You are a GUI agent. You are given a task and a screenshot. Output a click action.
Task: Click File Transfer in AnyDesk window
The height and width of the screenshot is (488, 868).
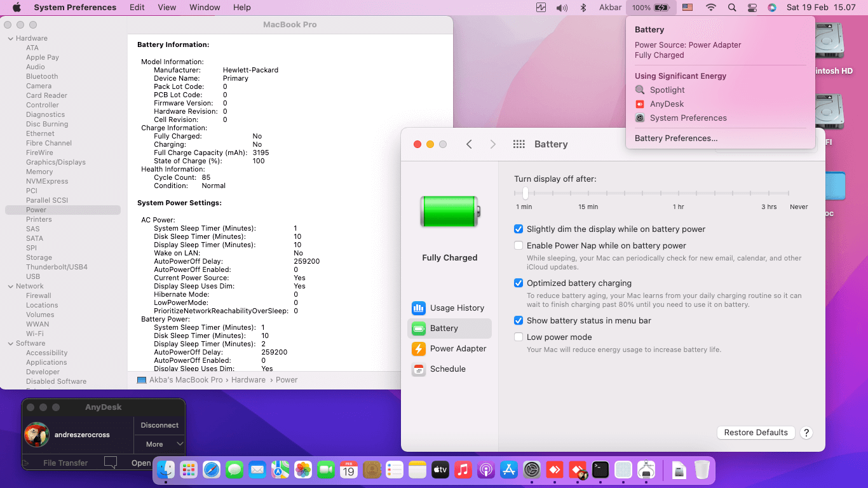65,463
